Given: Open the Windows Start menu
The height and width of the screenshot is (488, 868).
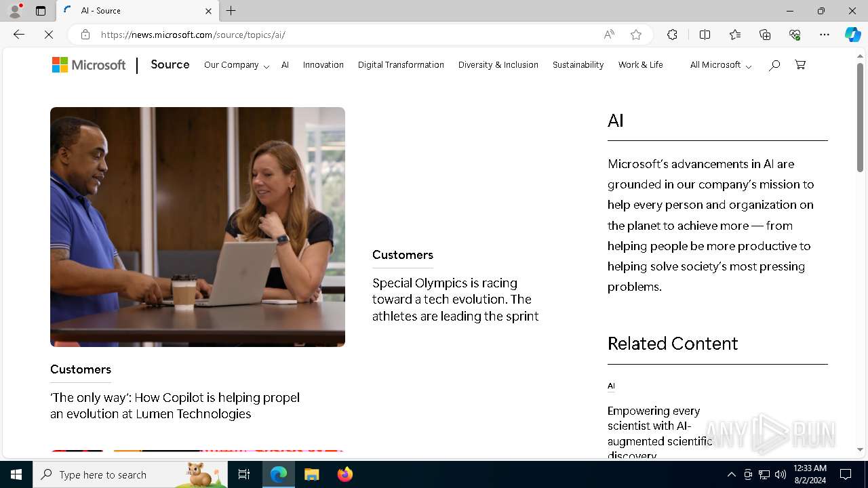Looking at the screenshot, I should (x=16, y=474).
